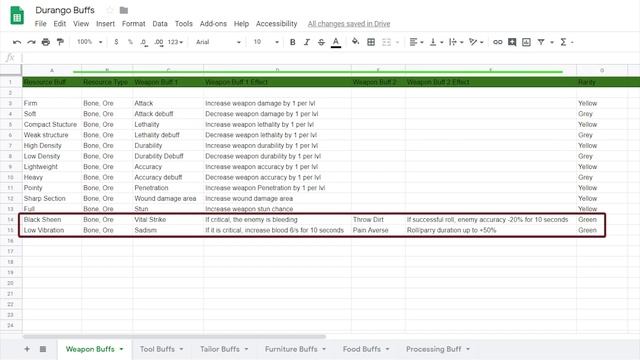
Task: Open the 123 number format dropdown
Action: tap(176, 42)
